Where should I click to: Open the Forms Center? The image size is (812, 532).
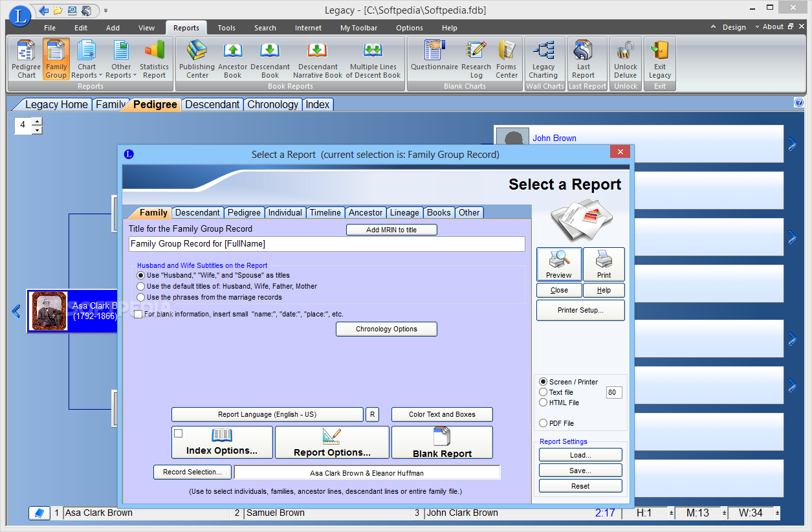[x=507, y=59]
